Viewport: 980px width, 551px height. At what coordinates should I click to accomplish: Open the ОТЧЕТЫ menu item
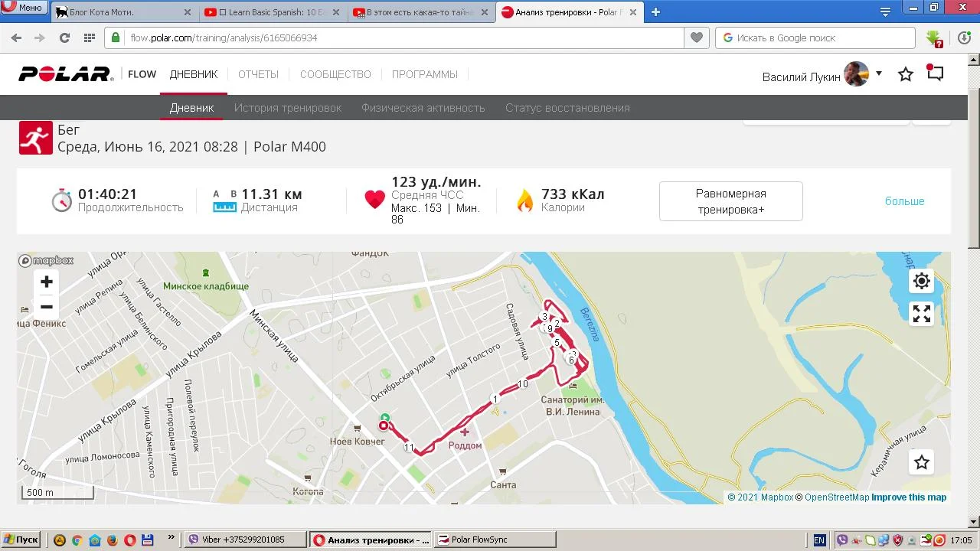pos(258,74)
